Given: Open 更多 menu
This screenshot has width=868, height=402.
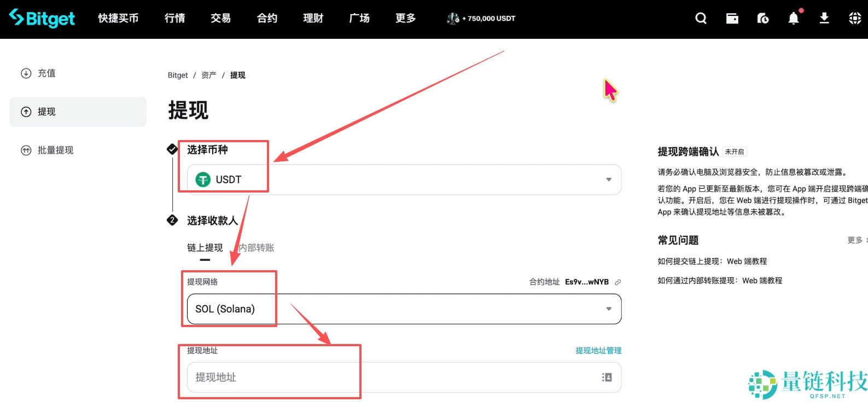Looking at the screenshot, I should pyautogui.click(x=406, y=19).
